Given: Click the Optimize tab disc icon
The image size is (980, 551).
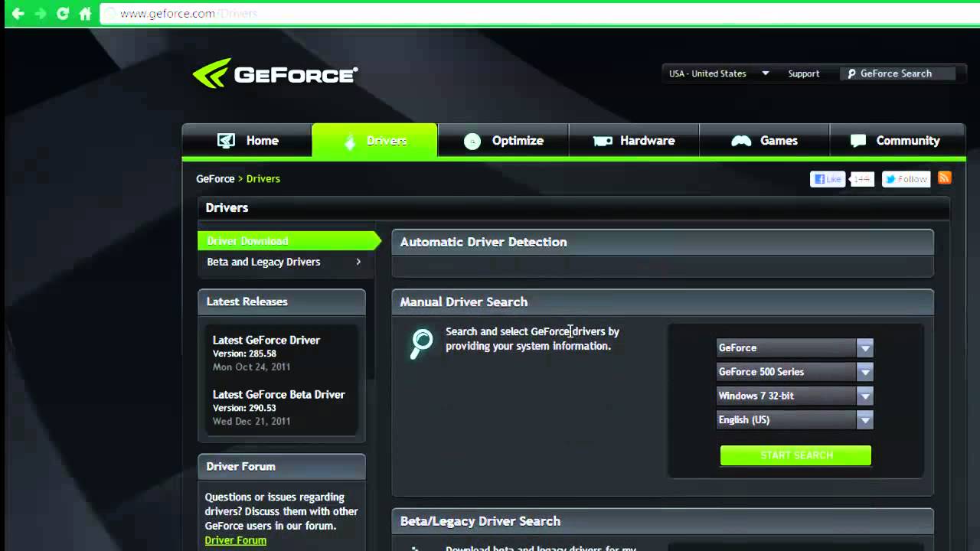Looking at the screenshot, I should point(472,142).
